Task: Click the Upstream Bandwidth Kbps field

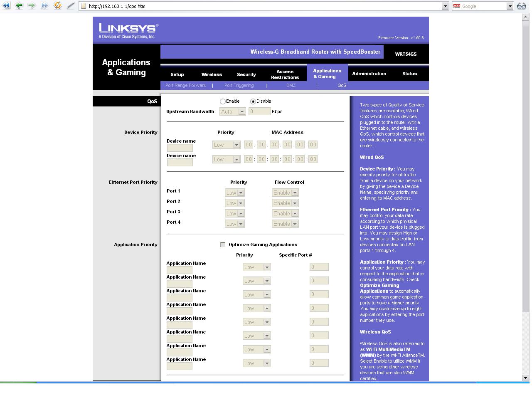Action: (260, 111)
